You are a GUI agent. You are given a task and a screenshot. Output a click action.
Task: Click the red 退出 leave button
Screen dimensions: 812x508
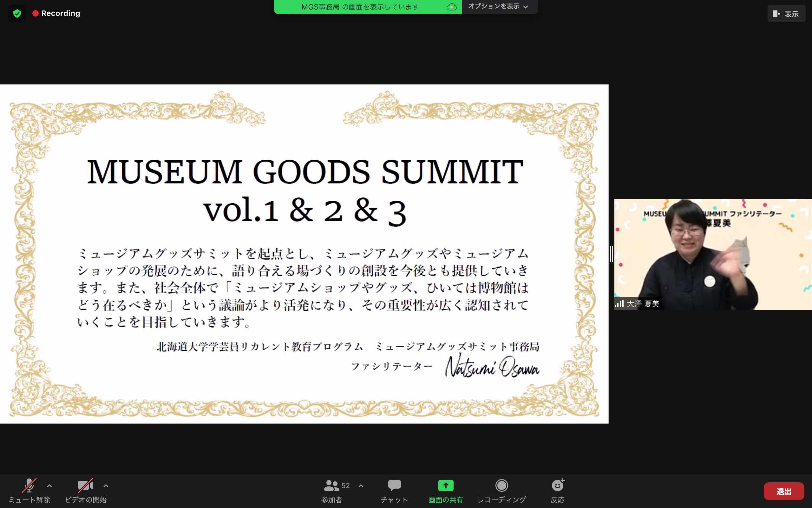pos(784,491)
